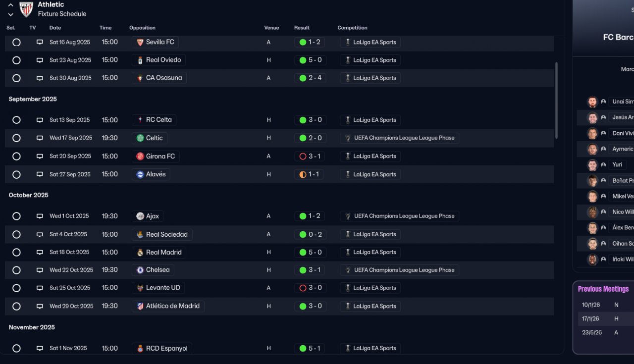The height and width of the screenshot is (364, 634).
Task: Click the Sevilla FC crest icon
Action: coord(140,43)
